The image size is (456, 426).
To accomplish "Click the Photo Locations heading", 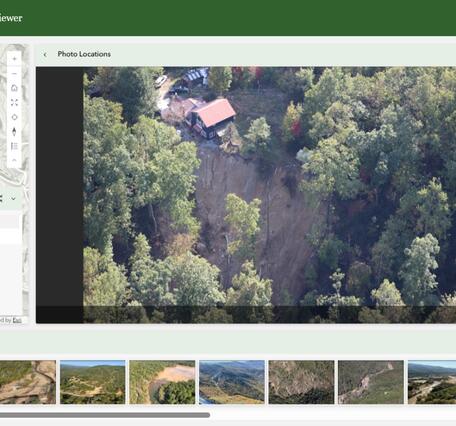I will pos(84,54).
